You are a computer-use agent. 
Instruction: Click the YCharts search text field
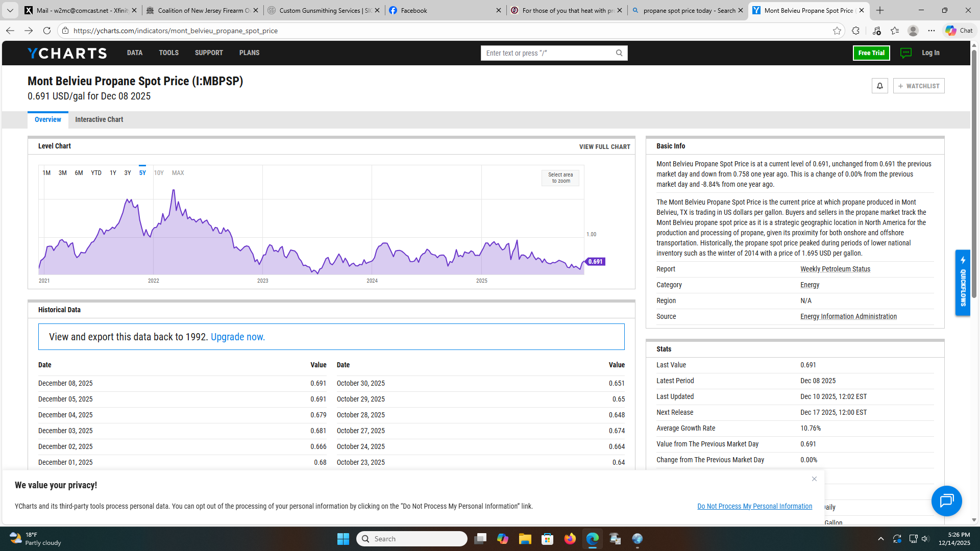(x=547, y=53)
